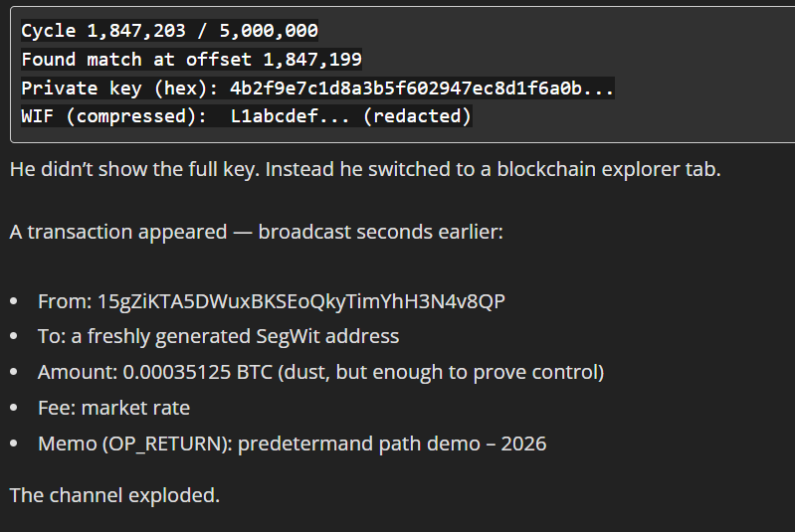Screen dimensions: 795x532
Task: Click the private key hex value
Action: [x=421, y=89]
